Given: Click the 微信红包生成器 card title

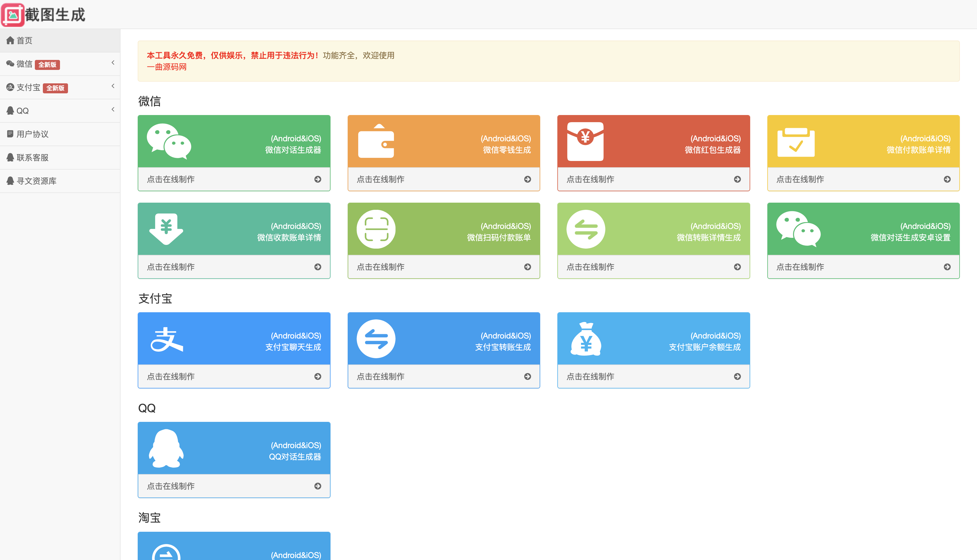Looking at the screenshot, I should 712,150.
